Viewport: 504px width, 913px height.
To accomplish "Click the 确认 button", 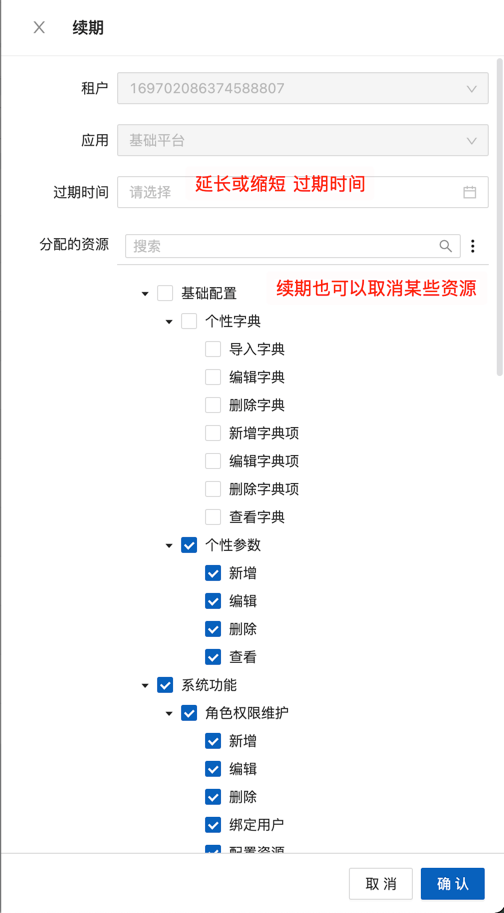I will pyautogui.click(x=453, y=884).
